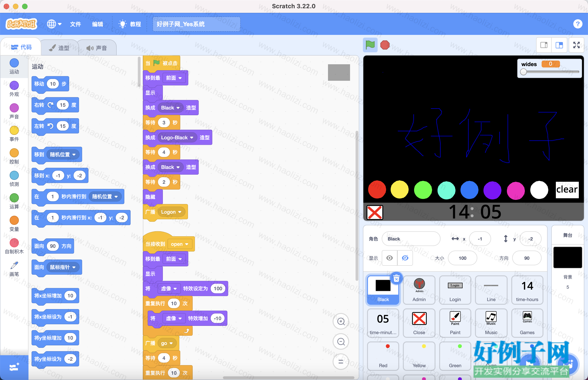Reset workspace zoom to default
The height and width of the screenshot is (380, 588).
pos(341,362)
